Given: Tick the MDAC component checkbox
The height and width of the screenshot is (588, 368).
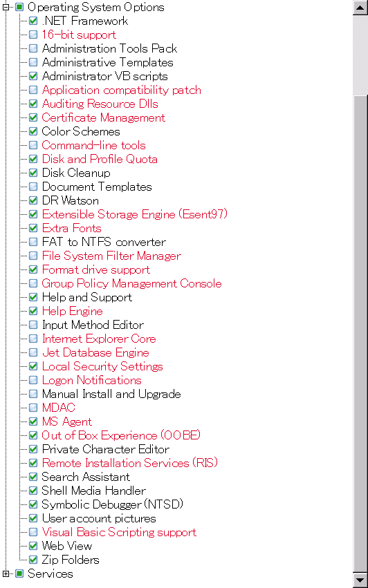Looking at the screenshot, I should (33, 408).
